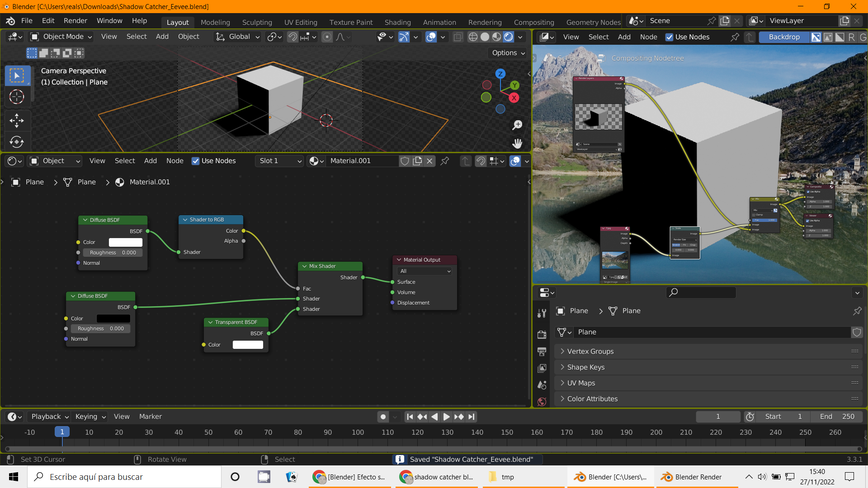The width and height of the screenshot is (868, 488).
Task: Toggle Use Nodes in shader editor
Action: click(x=196, y=161)
